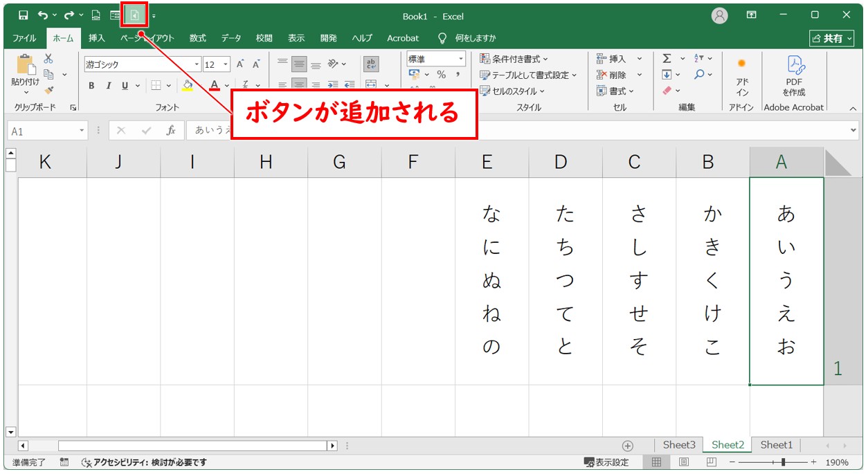Screen dimensions: 868x474
Task: Open font color dropdown arrow
Action: pyautogui.click(x=226, y=86)
